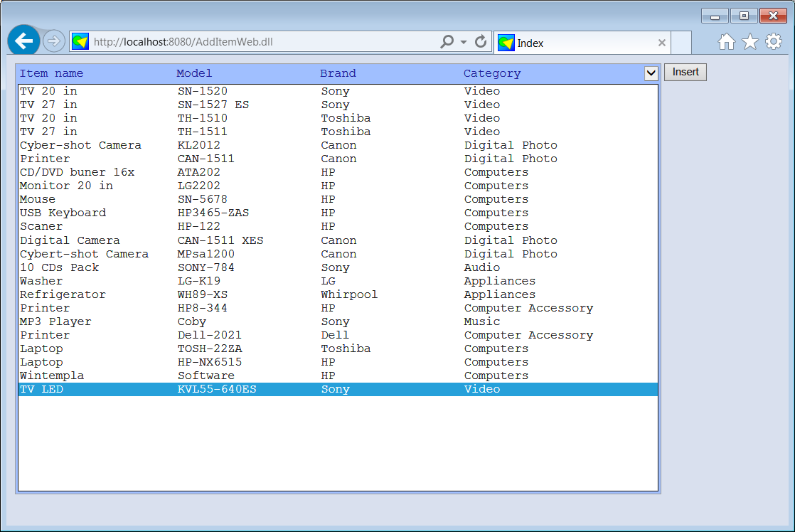Click the HP8-344 model cell
The height and width of the screenshot is (532, 795).
click(202, 309)
